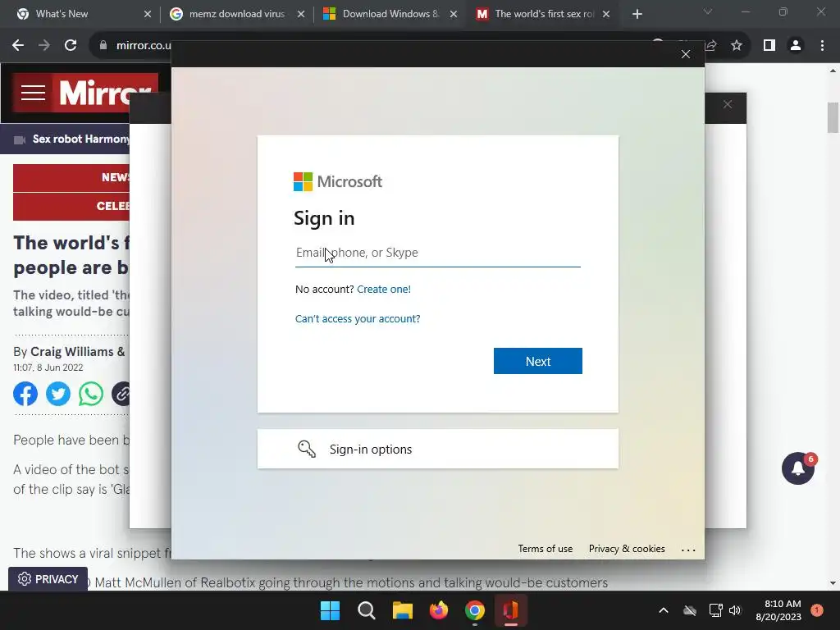Screen dimensions: 840x630
Task: Reload the current page
Action: tap(71, 46)
